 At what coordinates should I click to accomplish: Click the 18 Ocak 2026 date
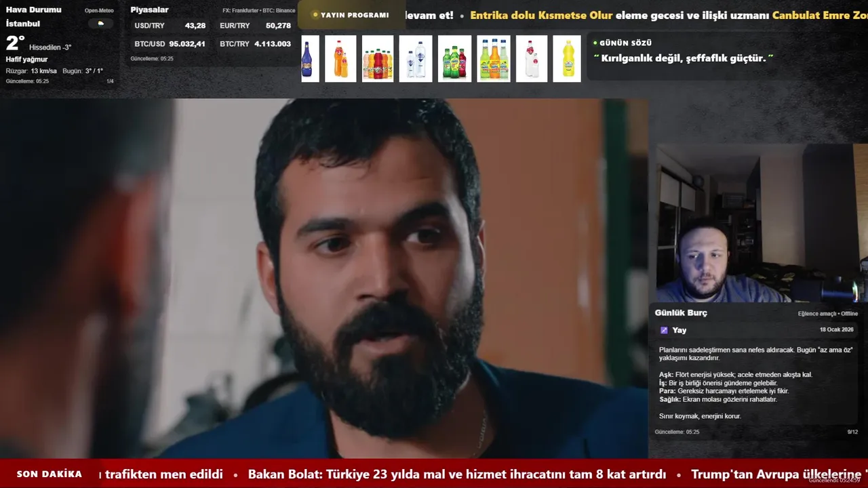[x=836, y=329]
